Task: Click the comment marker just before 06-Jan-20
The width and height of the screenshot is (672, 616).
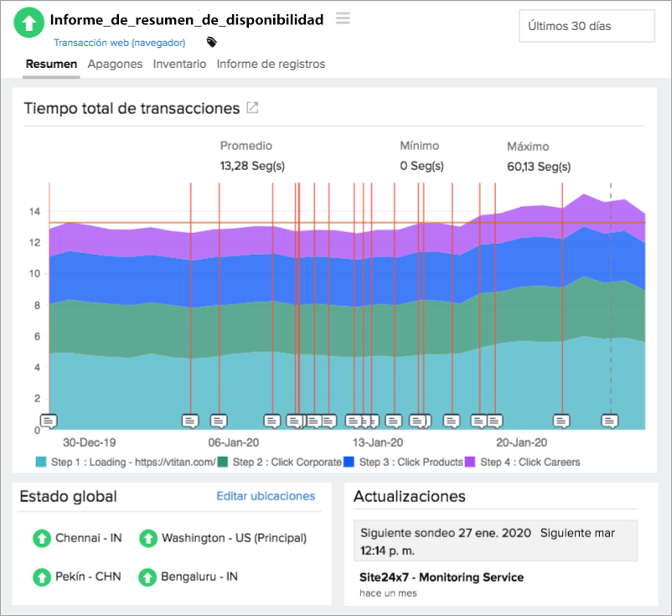Action: (x=219, y=422)
